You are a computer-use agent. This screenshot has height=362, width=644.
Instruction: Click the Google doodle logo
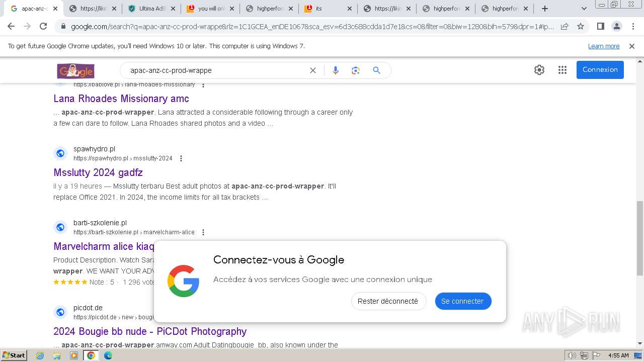click(75, 71)
